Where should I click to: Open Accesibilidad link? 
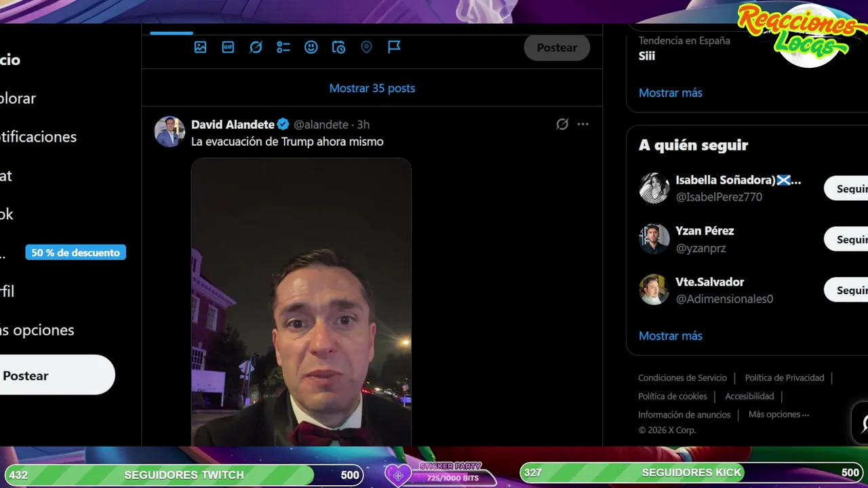749,396
